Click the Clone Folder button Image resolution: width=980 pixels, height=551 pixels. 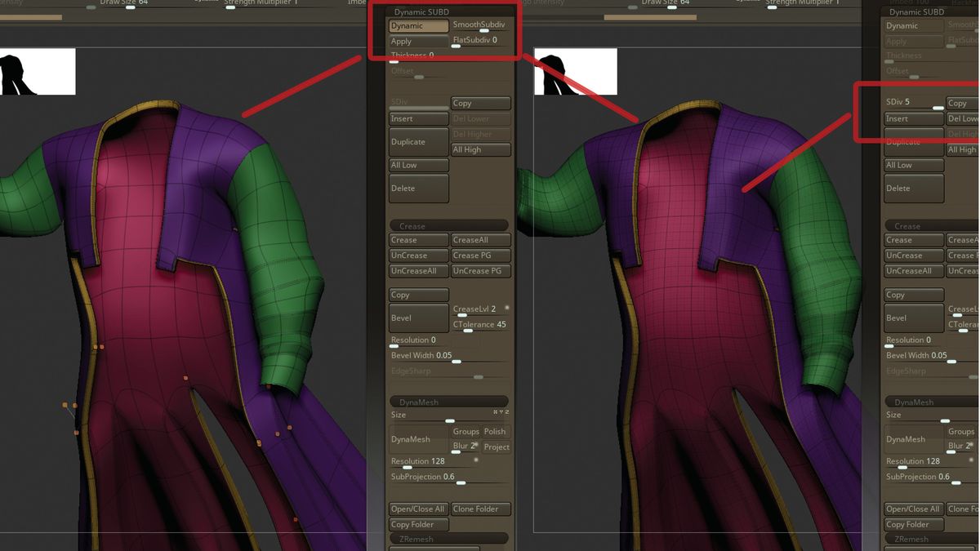click(x=480, y=509)
